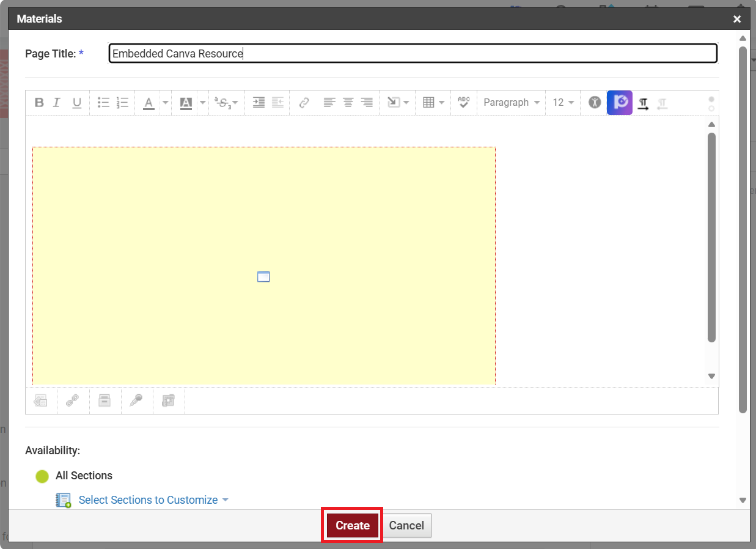The height and width of the screenshot is (549, 756).
Task: Center align the text
Action: pyautogui.click(x=348, y=103)
